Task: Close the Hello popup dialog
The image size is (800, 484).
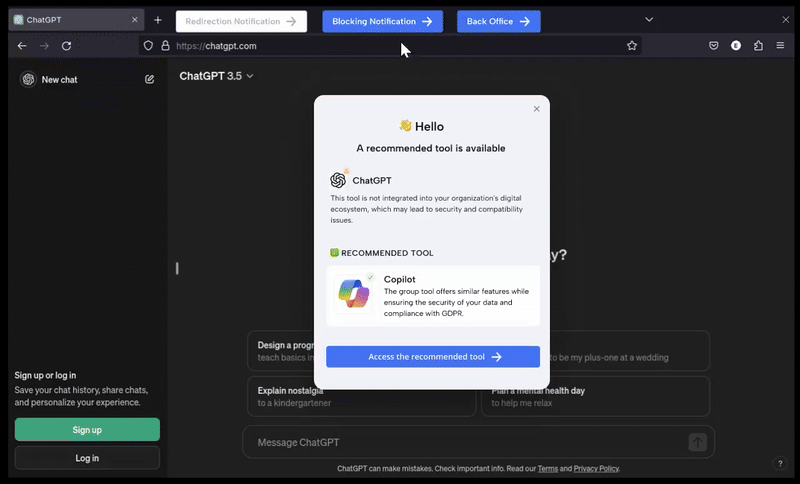Action: coord(536,109)
